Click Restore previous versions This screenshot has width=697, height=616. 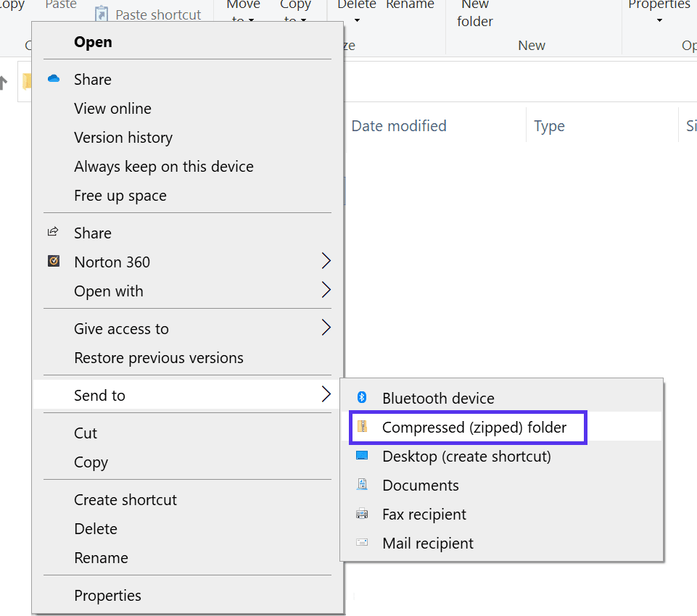[x=158, y=357]
